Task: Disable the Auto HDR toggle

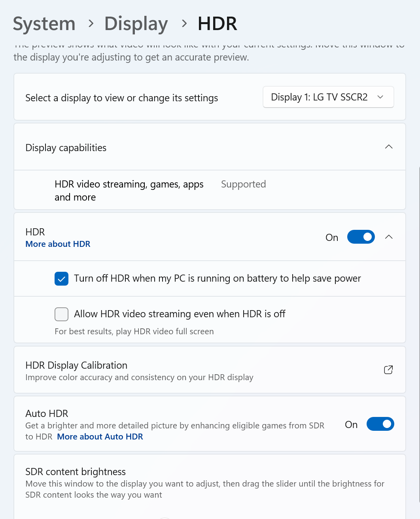Action: tap(380, 424)
